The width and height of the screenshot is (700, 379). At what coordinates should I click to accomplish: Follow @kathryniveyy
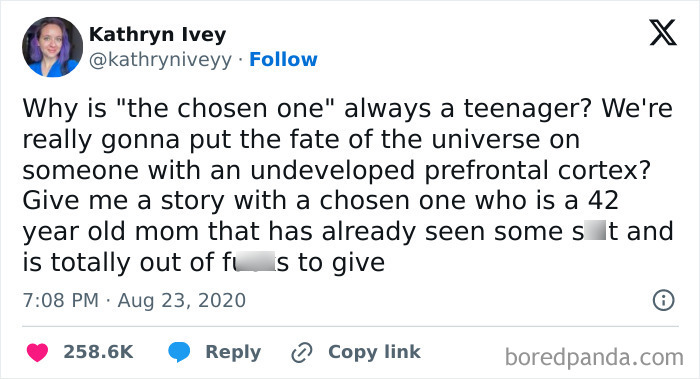(283, 59)
